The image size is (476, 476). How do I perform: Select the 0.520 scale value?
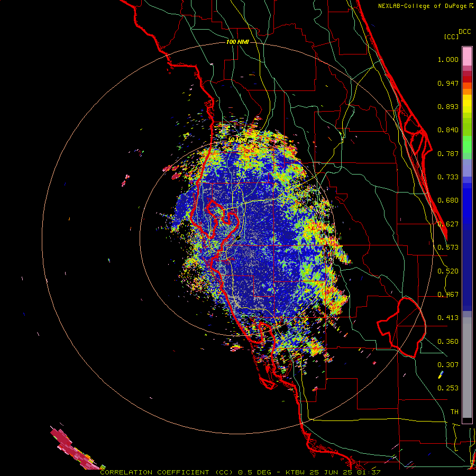pos(448,271)
